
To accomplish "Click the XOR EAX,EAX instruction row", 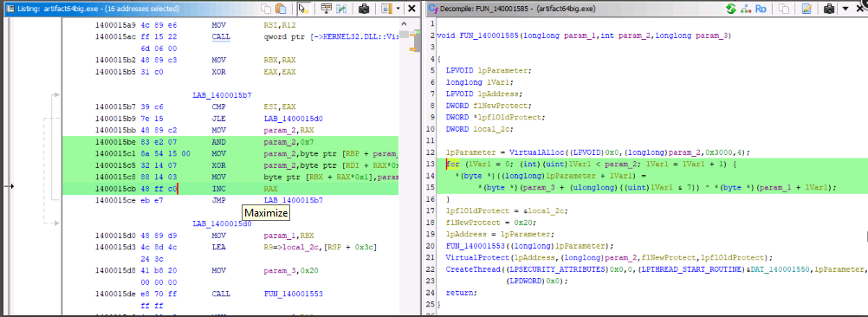I will click(x=230, y=72).
